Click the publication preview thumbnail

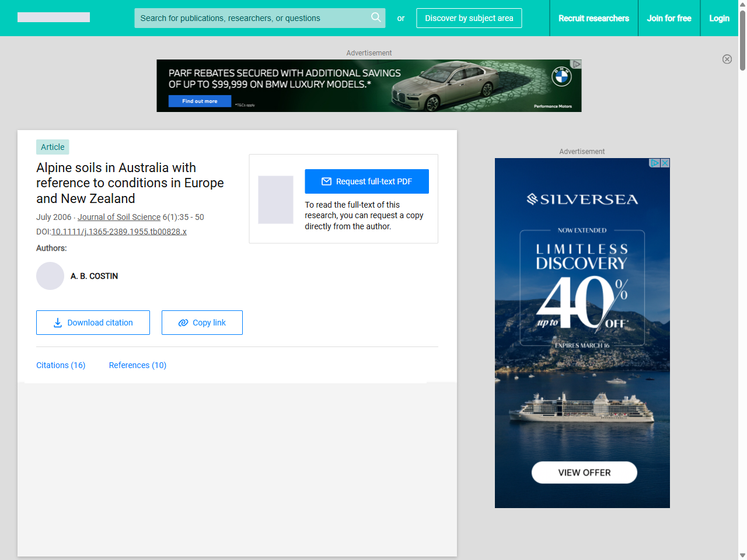275,199
